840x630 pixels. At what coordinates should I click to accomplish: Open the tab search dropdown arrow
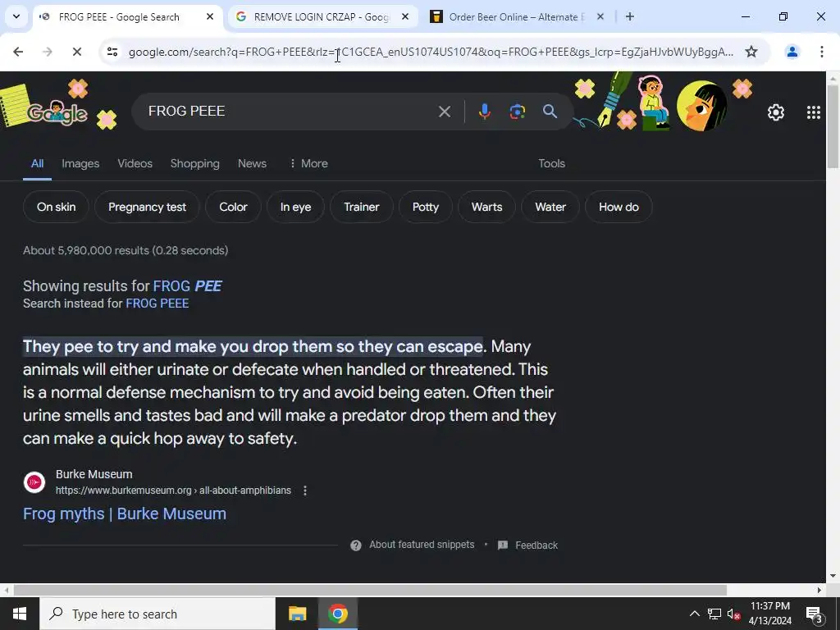(x=16, y=16)
